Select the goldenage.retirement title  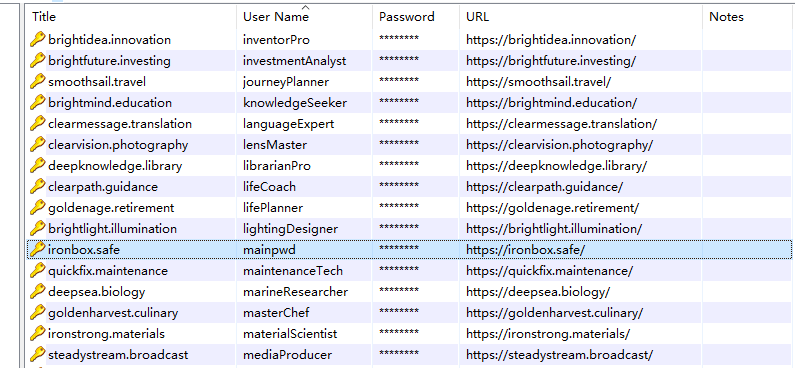click(111, 208)
